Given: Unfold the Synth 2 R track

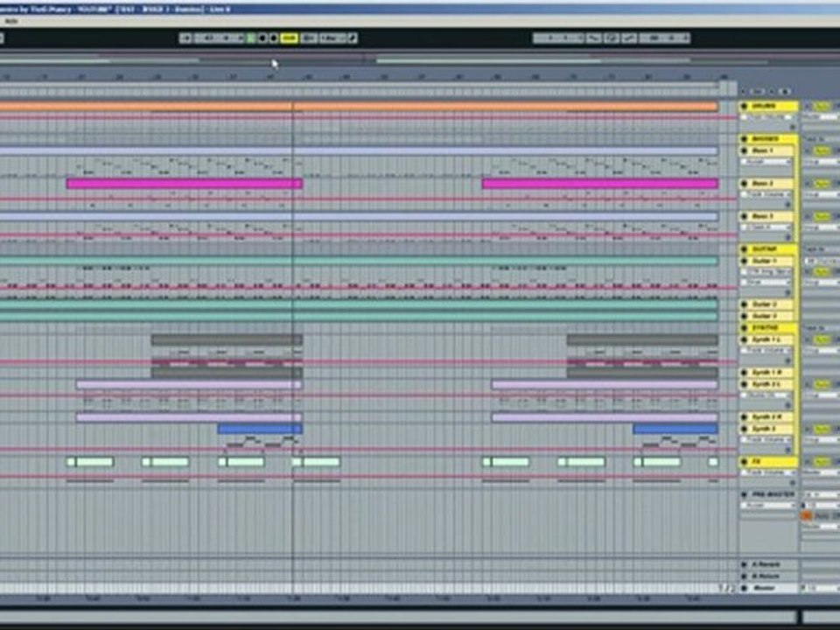Looking at the screenshot, I should coord(744,416).
